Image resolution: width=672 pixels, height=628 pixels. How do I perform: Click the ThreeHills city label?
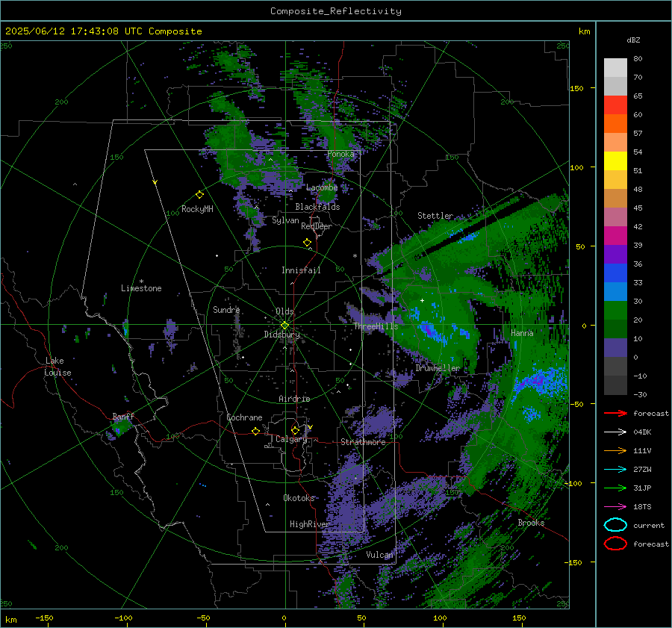pos(376,326)
